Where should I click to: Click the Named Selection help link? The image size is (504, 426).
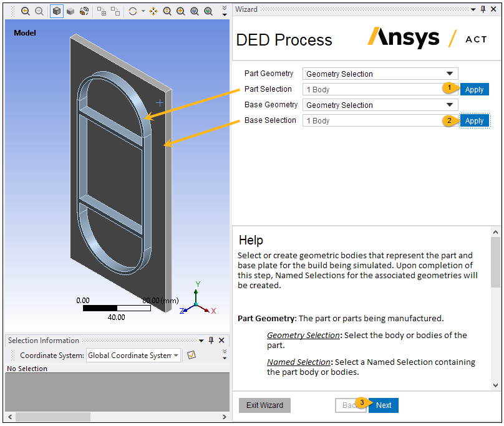pyautogui.click(x=299, y=362)
